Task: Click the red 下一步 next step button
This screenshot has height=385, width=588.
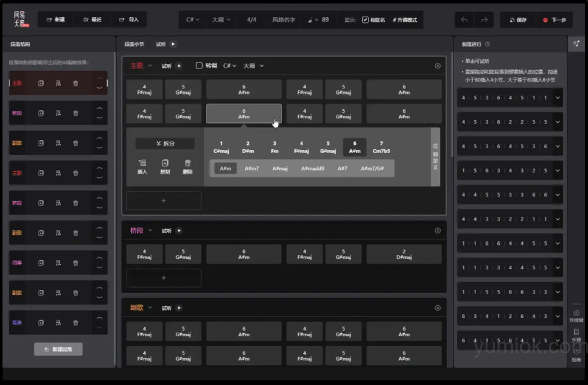Action: 555,20
